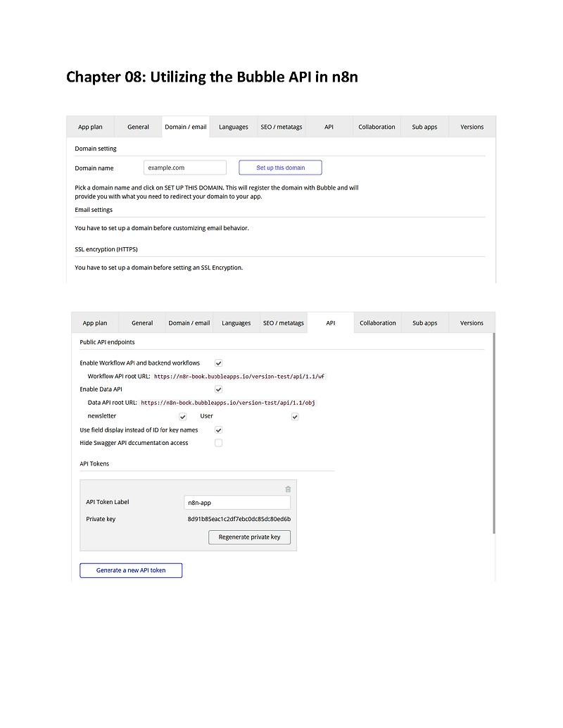Open the Versions tab

point(472,322)
